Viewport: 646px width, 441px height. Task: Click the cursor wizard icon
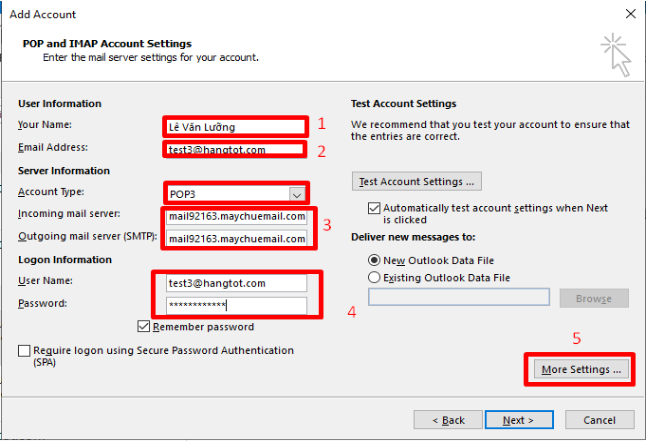point(615,54)
